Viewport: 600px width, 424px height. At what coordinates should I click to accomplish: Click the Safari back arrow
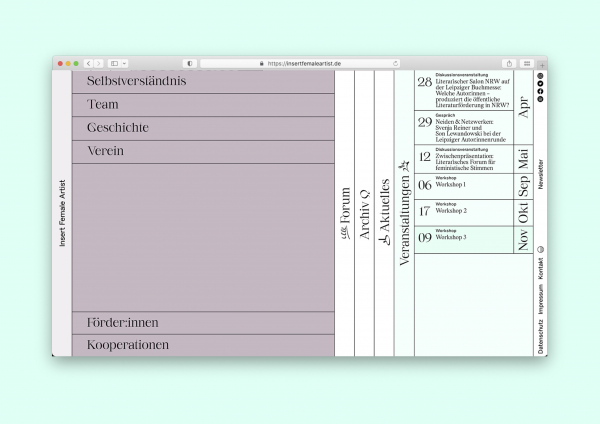click(x=87, y=63)
